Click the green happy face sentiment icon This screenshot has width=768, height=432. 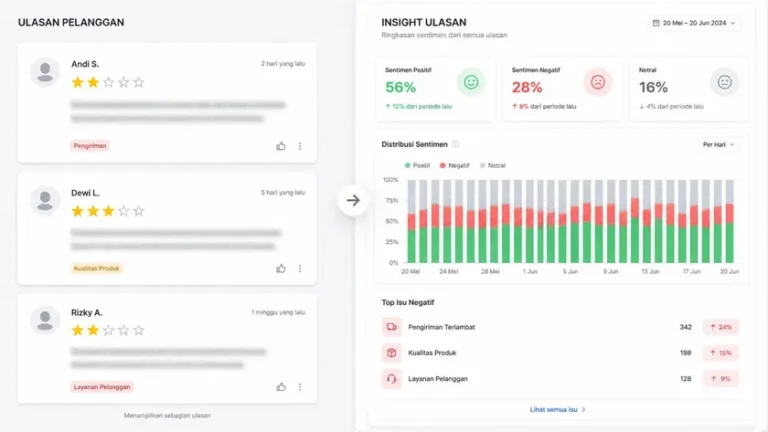tap(471, 82)
